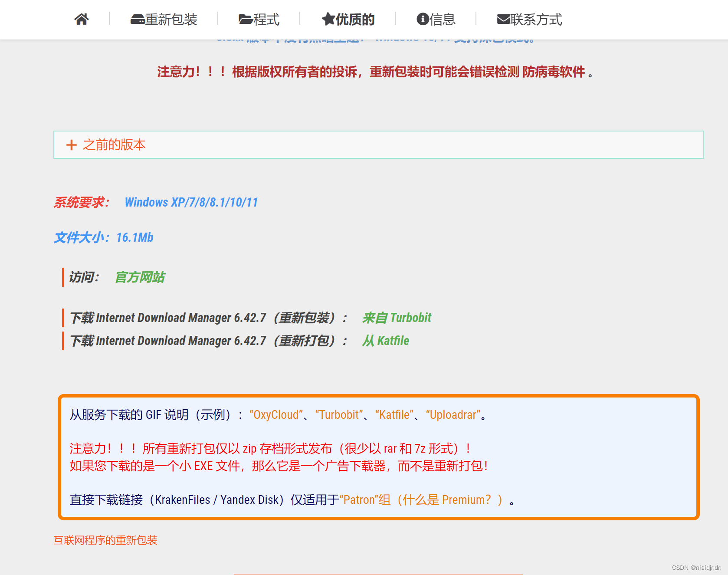Click the plus icon beside 之前的版本
This screenshot has height=575, width=728.
tap(71, 145)
